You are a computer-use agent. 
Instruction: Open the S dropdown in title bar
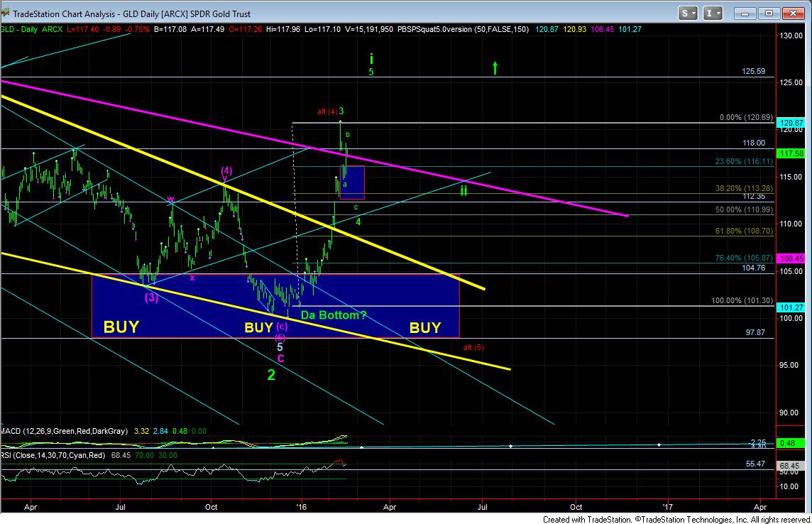coord(688,13)
